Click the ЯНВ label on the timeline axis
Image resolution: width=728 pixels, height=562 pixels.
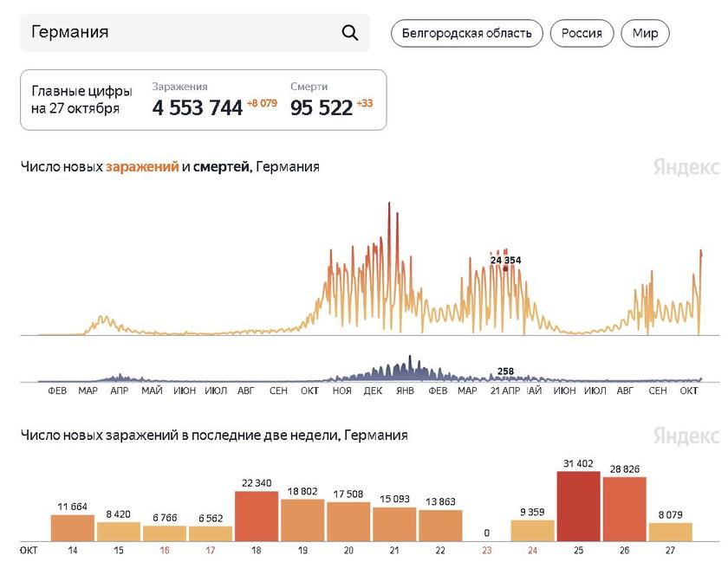(x=406, y=390)
